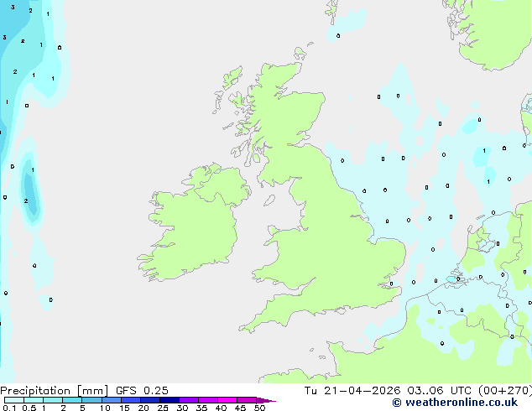Click the Isle of Man on the map
This screenshot has width=532, height=411.
coord(269,200)
